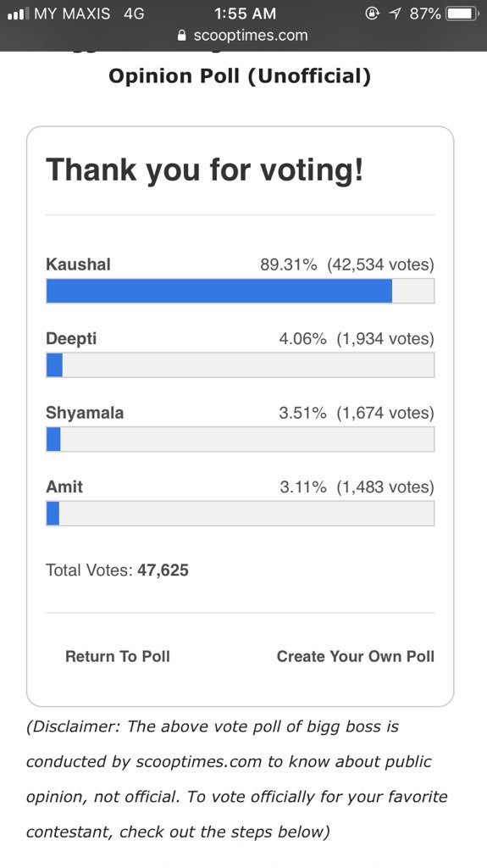The width and height of the screenshot is (487, 868).
Task: Click the Deepti result progress bar
Action: (x=241, y=365)
